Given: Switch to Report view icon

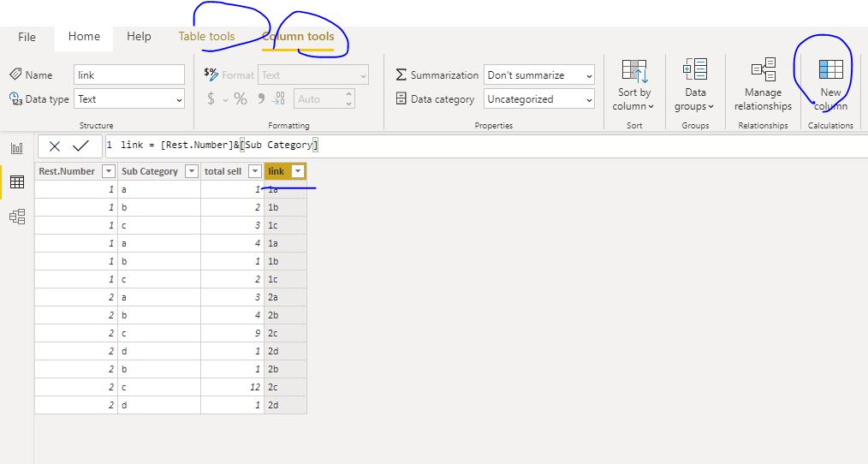Looking at the screenshot, I should click(x=17, y=148).
